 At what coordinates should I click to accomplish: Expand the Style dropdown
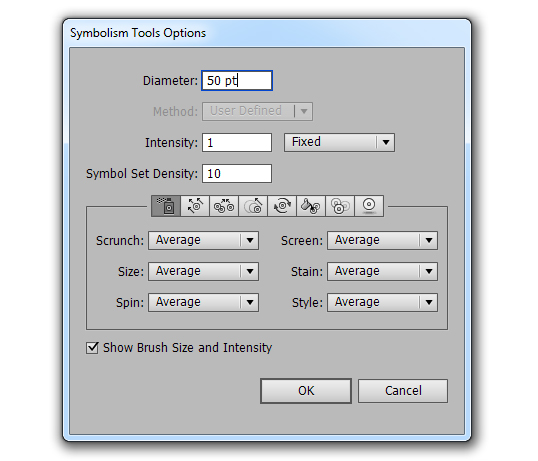pos(382,302)
